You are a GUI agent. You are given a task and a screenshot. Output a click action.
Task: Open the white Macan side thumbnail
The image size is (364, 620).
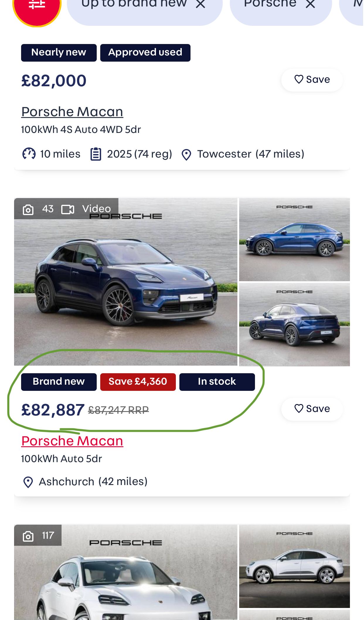point(294,566)
